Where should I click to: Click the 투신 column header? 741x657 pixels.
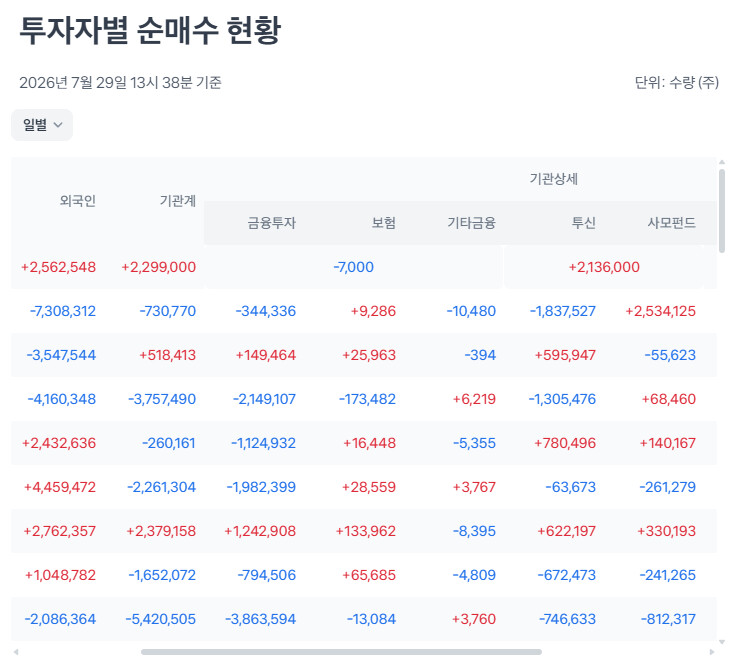click(x=584, y=223)
